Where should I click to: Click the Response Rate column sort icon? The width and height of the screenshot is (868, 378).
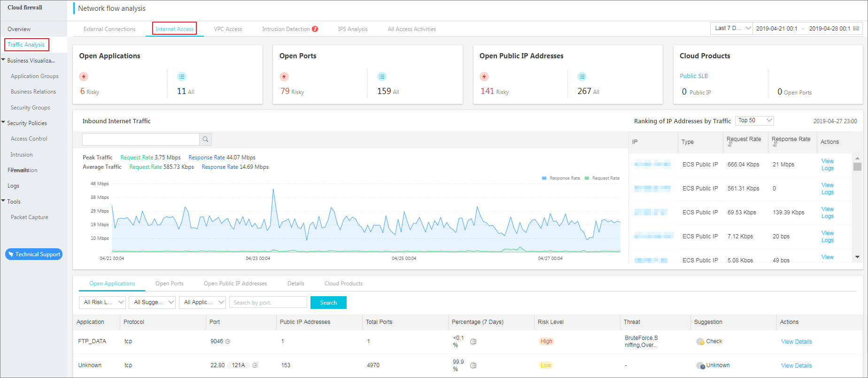[775, 144]
